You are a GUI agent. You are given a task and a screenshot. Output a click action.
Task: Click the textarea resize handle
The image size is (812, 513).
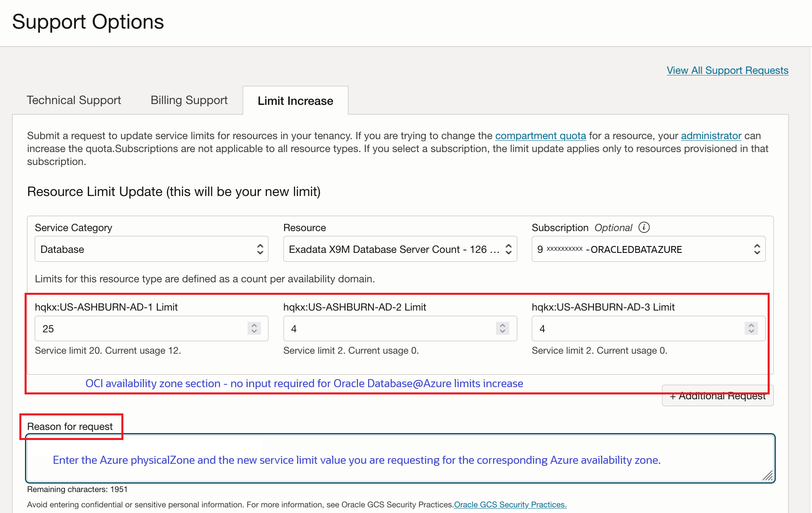767,476
